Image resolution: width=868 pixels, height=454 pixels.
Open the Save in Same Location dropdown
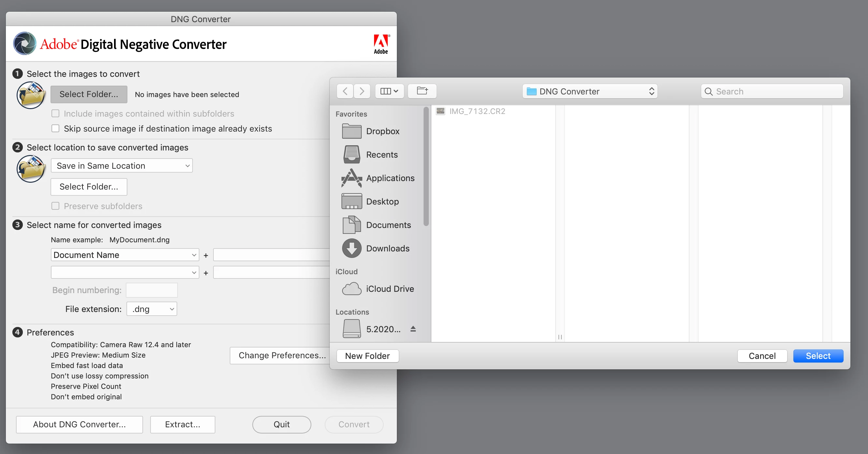[x=122, y=165]
